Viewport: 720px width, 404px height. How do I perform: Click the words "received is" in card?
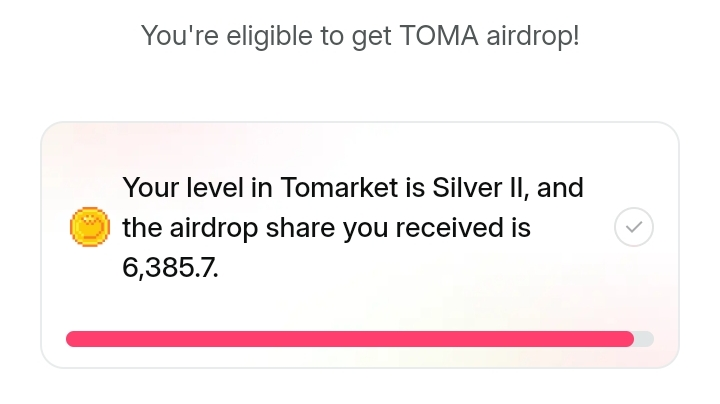pyautogui.click(x=463, y=228)
